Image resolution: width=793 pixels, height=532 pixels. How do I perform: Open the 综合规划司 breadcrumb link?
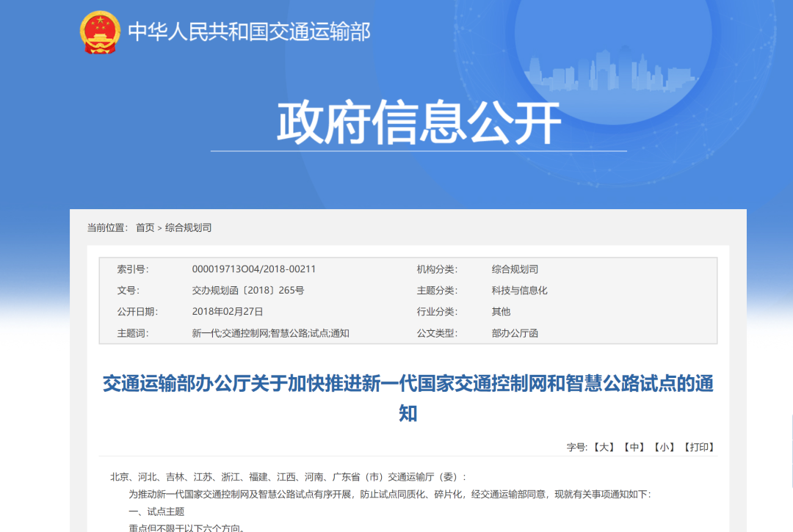pyautogui.click(x=187, y=228)
